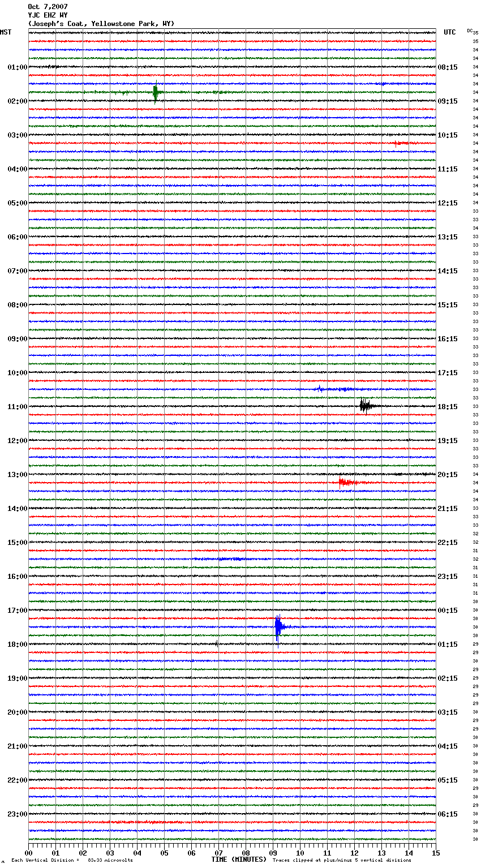Click the 'TIME (MINUTES)' axis title

[239, 860]
